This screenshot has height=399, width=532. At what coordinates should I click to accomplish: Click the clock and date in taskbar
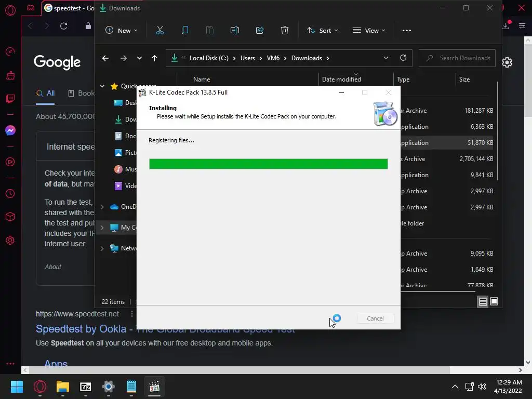click(x=508, y=387)
